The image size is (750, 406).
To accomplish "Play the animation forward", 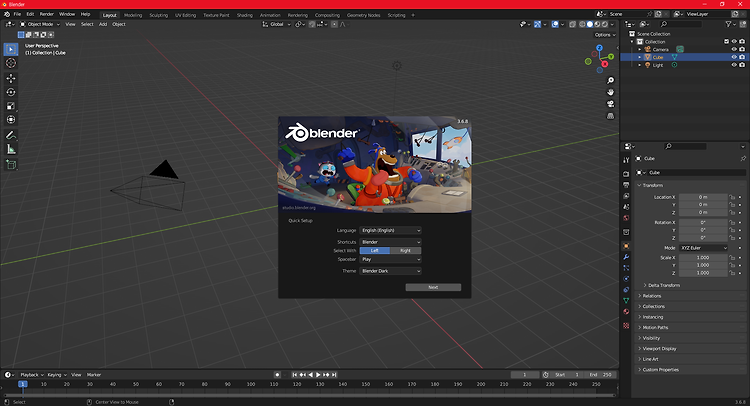I will (318, 375).
